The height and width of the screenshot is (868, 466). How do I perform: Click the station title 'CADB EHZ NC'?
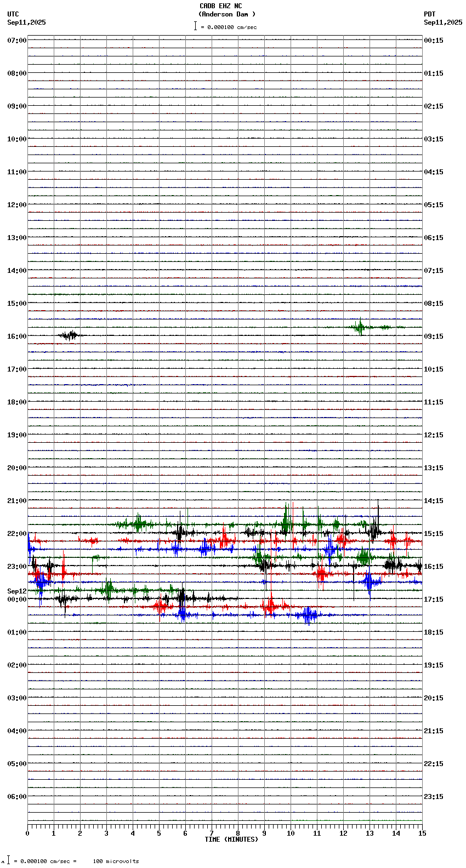point(220,6)
